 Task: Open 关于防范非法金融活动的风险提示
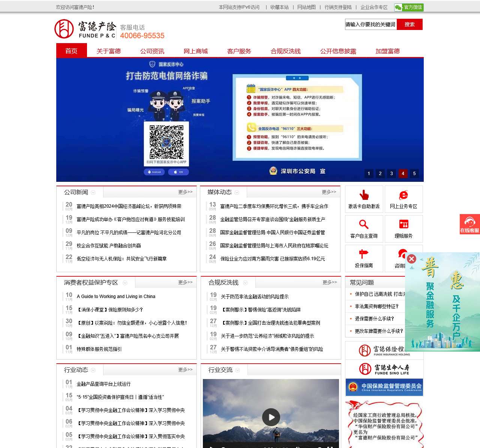point(255,297)
